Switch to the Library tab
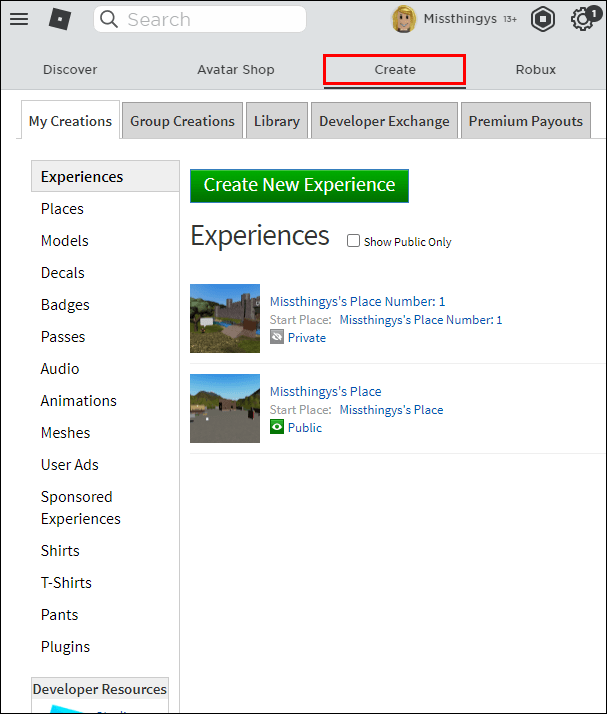The width and height of the screenshot is (607, 714). point(277,121)
